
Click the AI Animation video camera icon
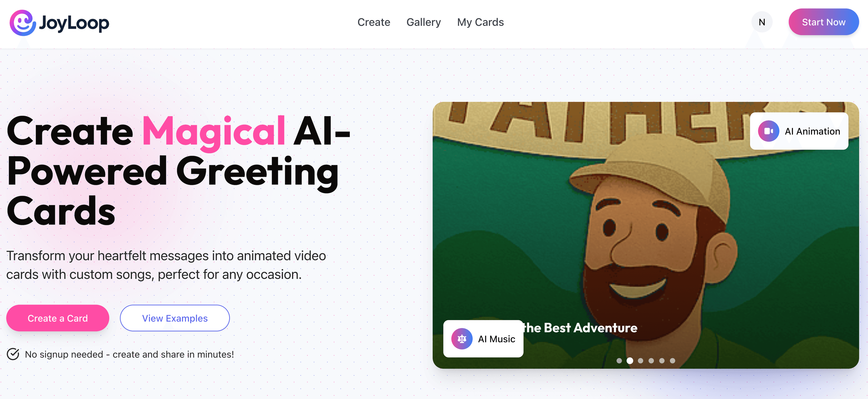point(769,131)
